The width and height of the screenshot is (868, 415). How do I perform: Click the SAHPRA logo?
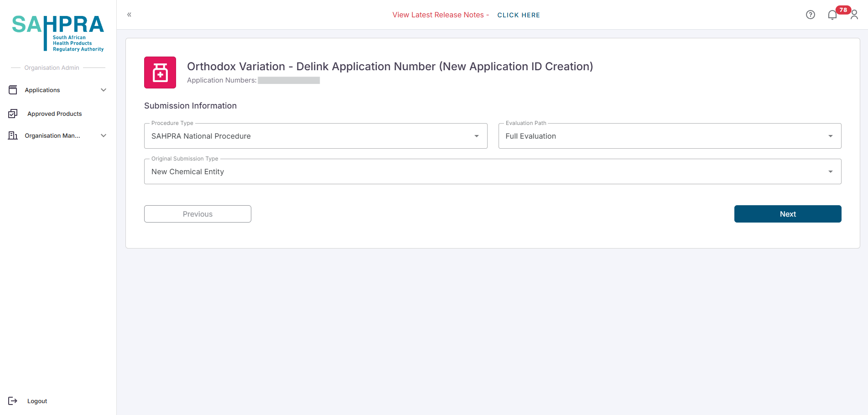(58, 33)
